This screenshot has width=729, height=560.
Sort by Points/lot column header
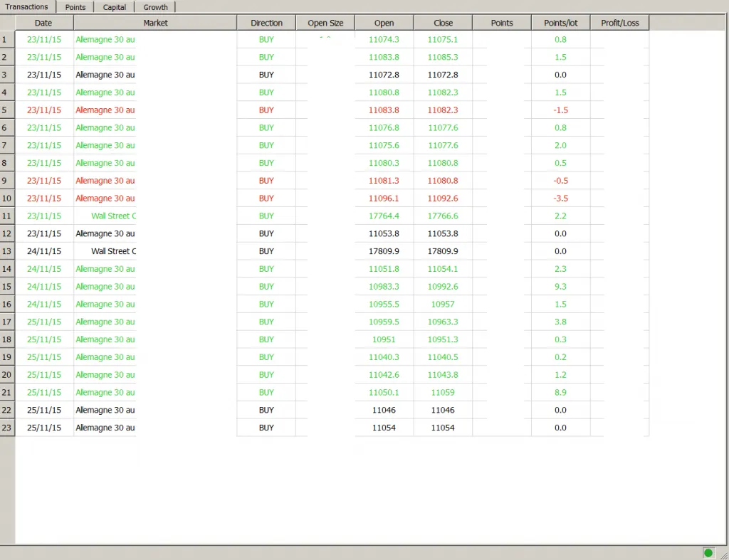point(561,23)
